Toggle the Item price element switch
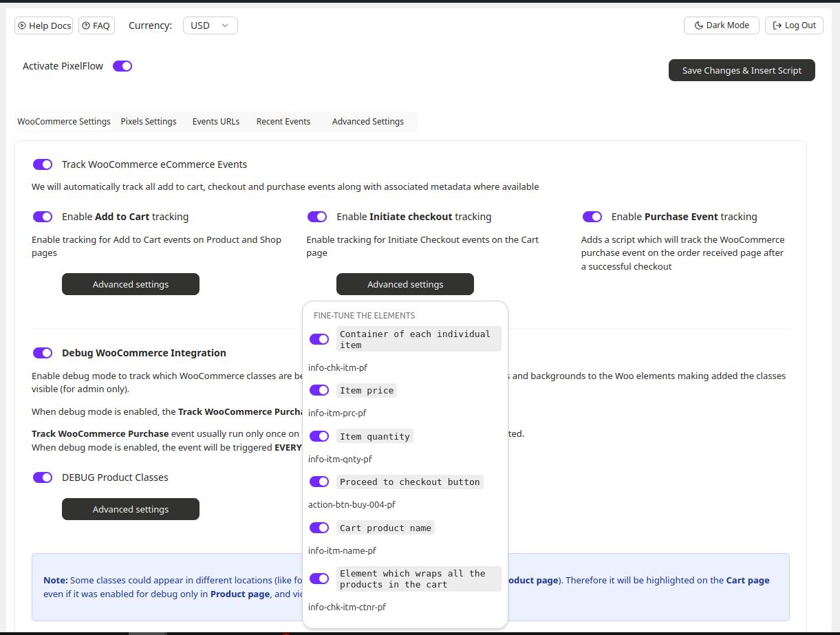Screen dimensions: 840x635 pyautogui.click(x=319, y=390)
